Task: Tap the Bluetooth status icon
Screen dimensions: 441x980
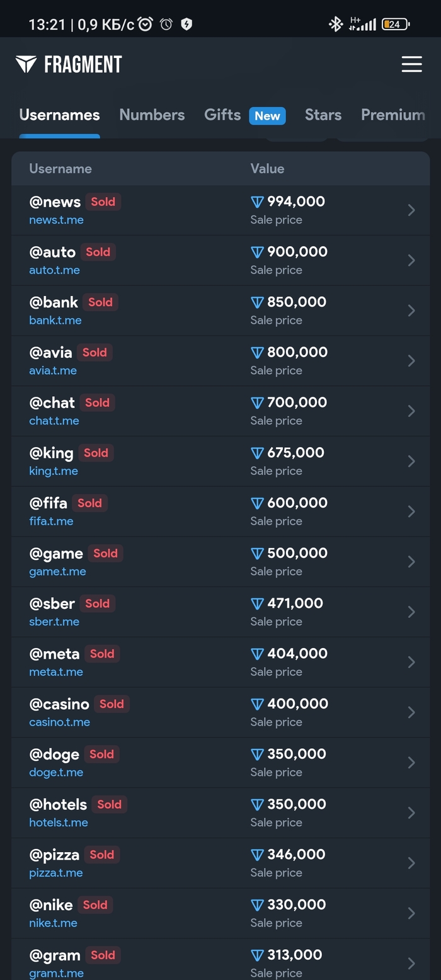Action: point(336,25)
